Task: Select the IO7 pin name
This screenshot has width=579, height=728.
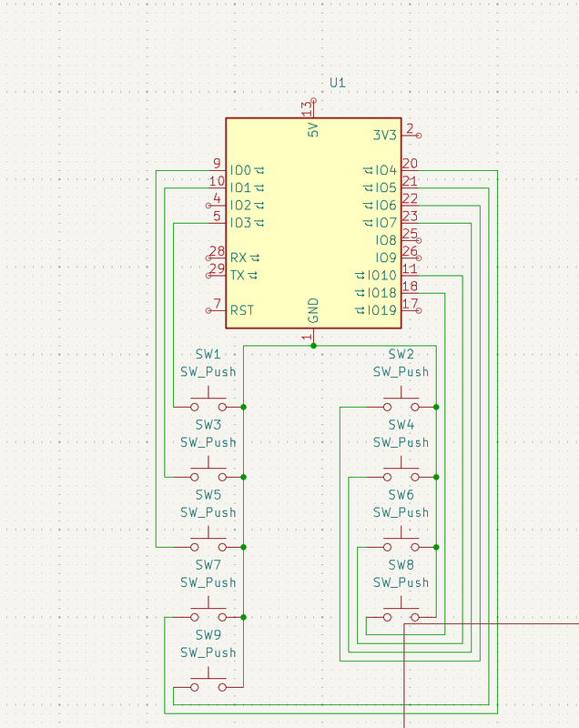Action: [386, 223]
